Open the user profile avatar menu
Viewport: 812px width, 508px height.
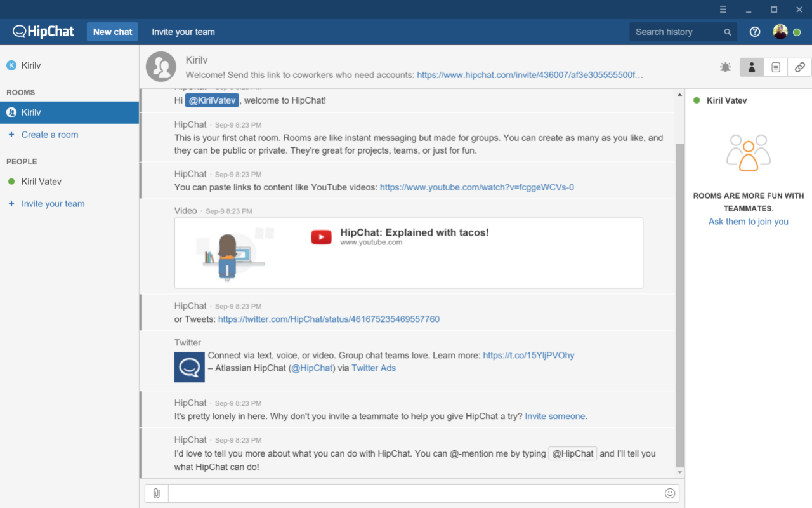[780, 32]
